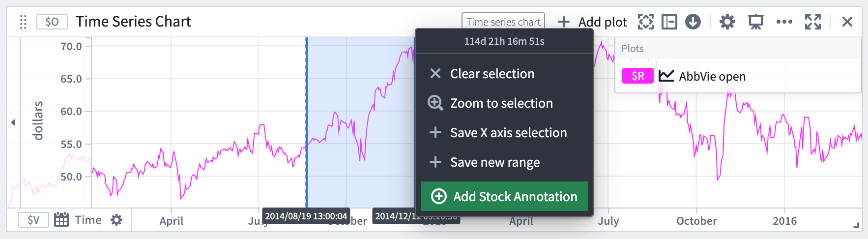Click the download arrow circle icon
The width and height of the screenshot is (868, 239).
pyautogui.click(x=693, y=22)
